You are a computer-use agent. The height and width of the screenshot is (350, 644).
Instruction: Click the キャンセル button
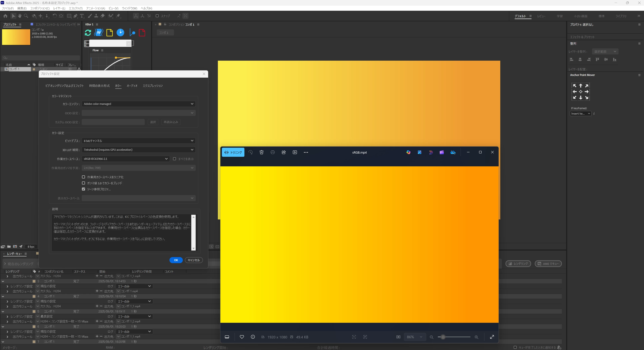[193, 260]
